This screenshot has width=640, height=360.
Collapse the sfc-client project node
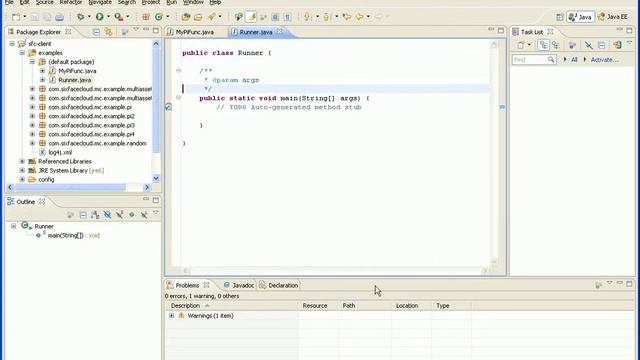[12, 44]
